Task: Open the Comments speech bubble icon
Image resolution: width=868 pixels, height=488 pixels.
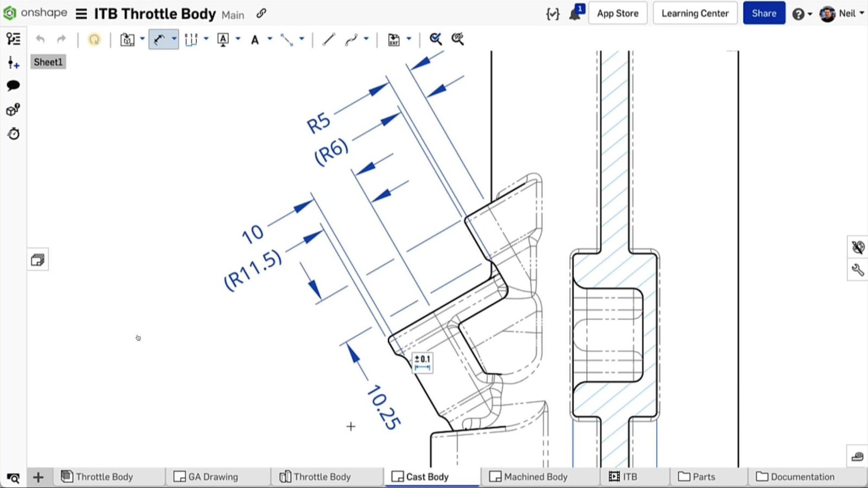Action: (13, 86)
